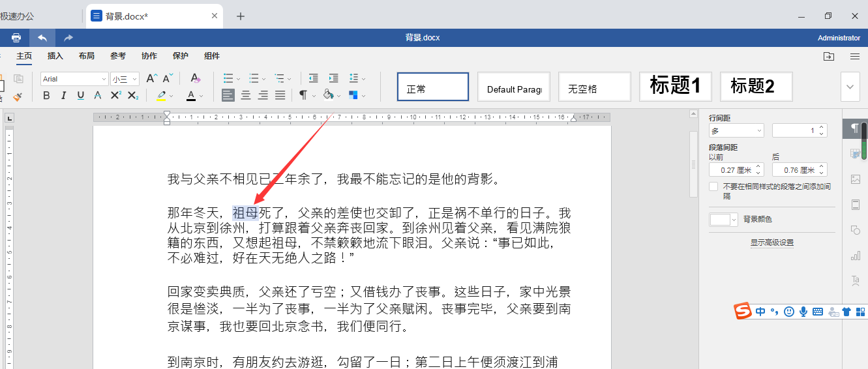Apply subscript formatting
This screenshot has width=868, height=369.
coord(132,95)
